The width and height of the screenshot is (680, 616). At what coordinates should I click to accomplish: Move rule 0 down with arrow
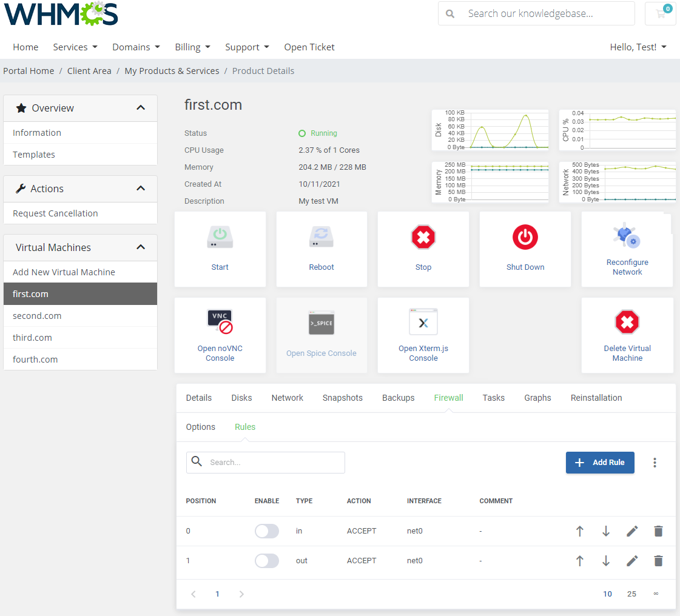coord(606,531)
